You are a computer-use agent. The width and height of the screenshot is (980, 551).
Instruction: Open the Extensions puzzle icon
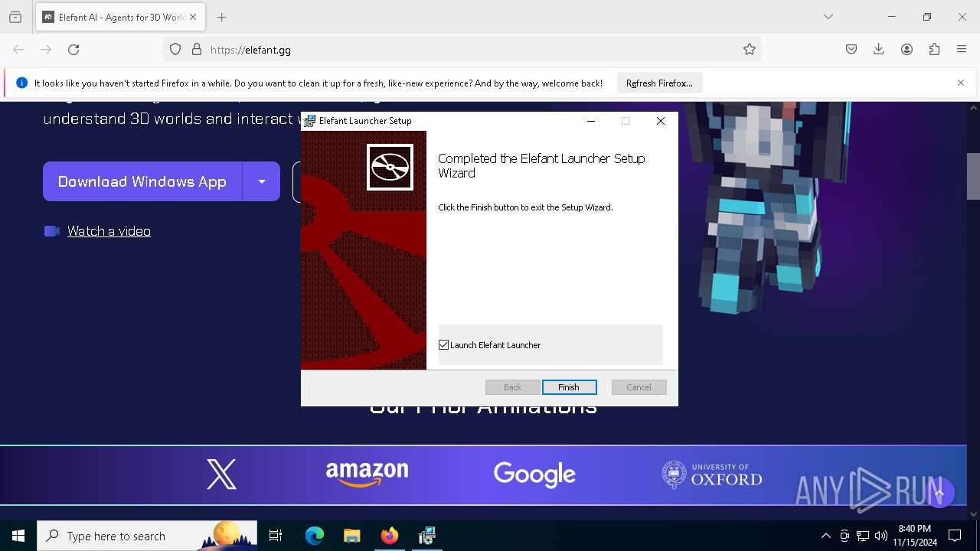(x=934, y=50)
